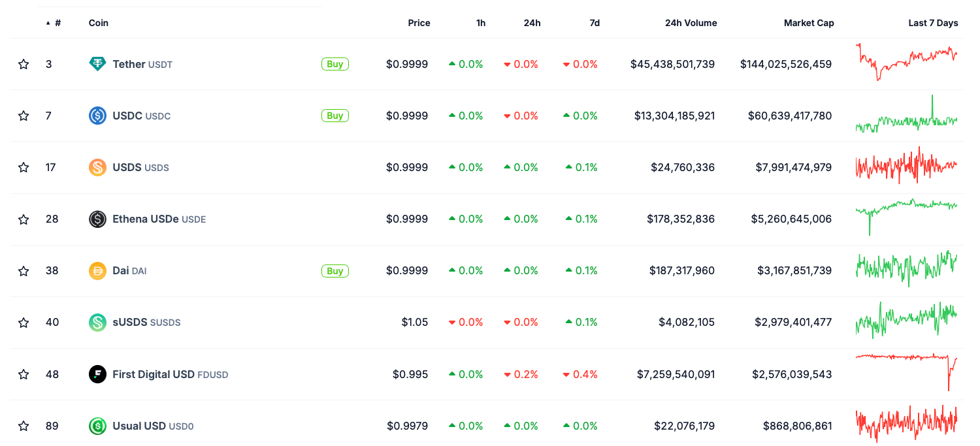Star the Ethena USDe row

pos(24,219)
